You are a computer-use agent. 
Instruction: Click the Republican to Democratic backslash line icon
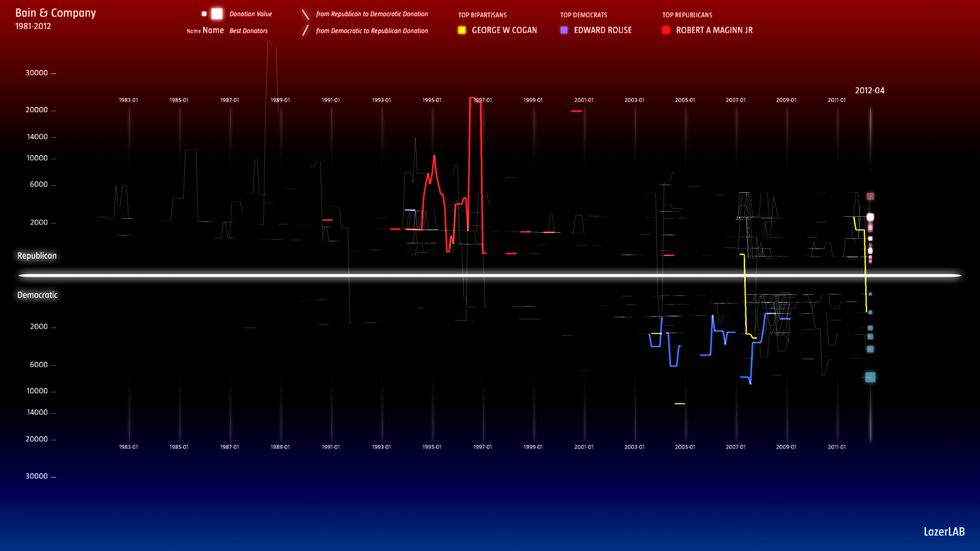pos(305,14)
